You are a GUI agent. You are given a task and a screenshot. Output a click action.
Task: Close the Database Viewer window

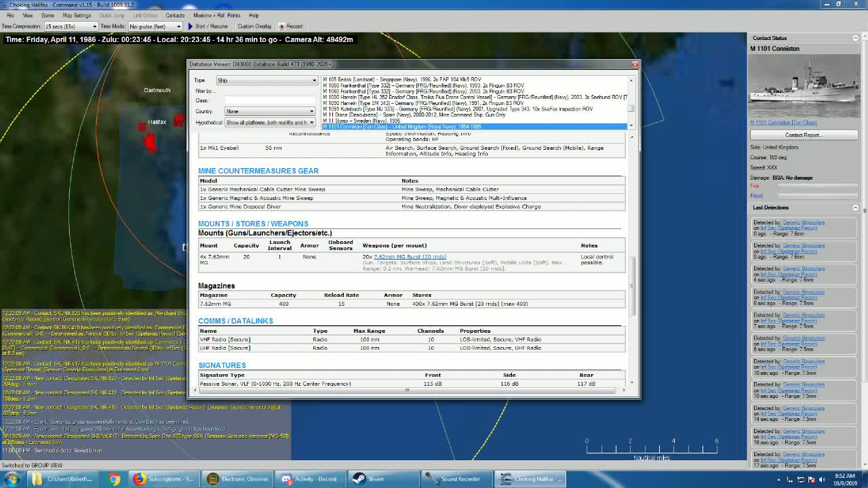coord(635,64)
